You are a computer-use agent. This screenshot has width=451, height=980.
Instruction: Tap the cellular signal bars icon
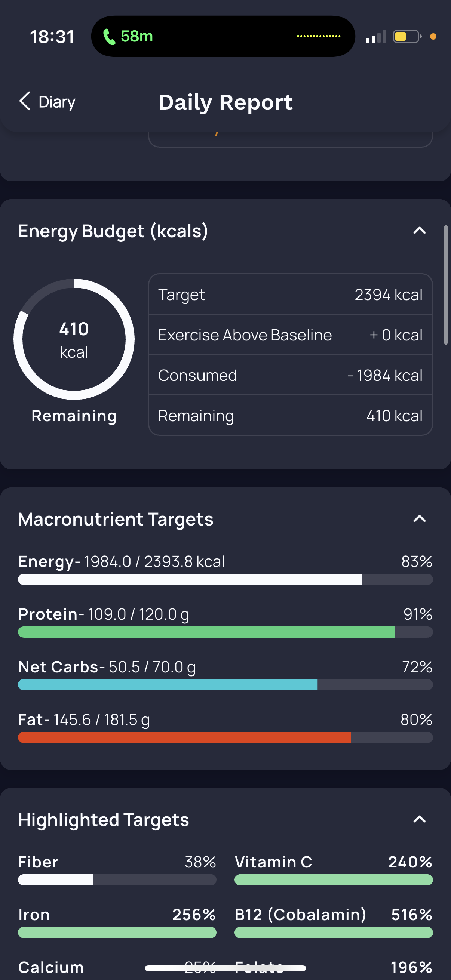pyautogui.click(x=375, y=37)
